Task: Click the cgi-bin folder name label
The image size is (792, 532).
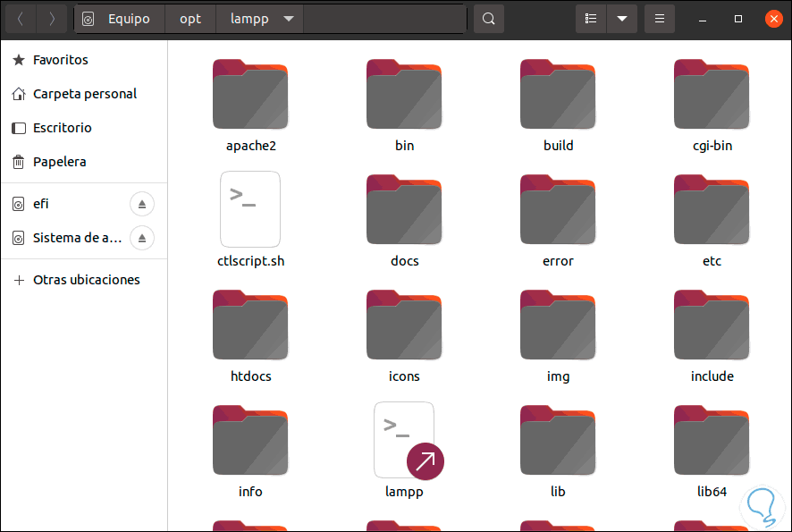Action: pos(712,146)
